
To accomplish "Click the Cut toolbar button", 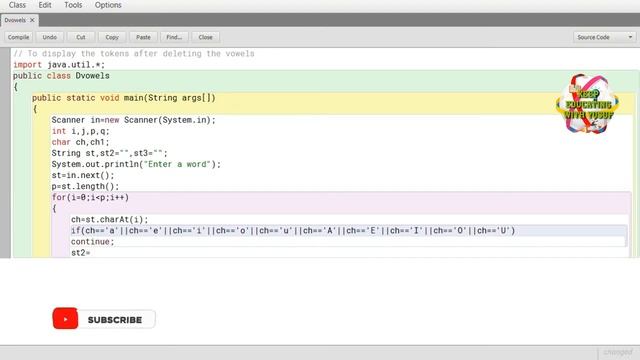I will pyautogui.click(x=81, y=37).
